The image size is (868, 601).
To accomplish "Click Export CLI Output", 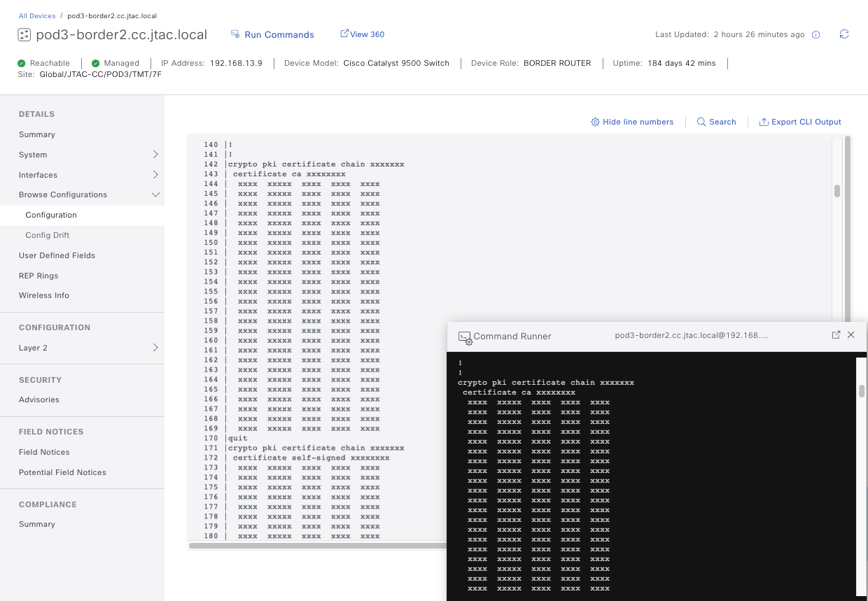I will [x=806, y=122].
